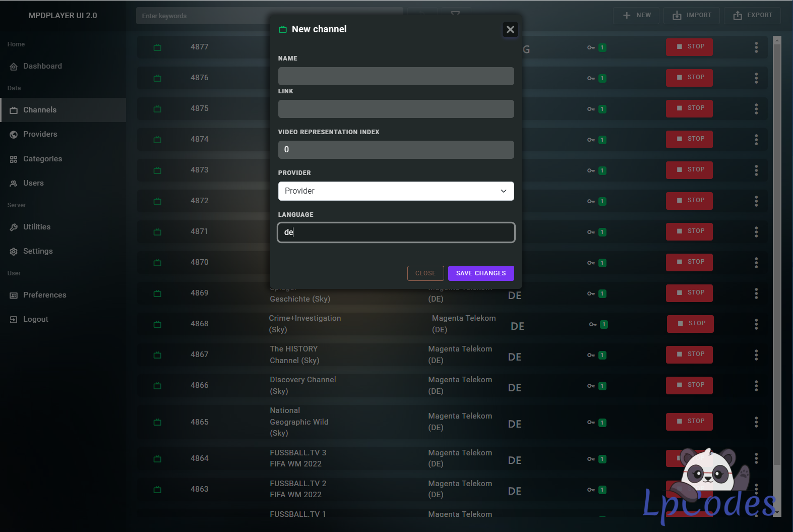Screen dimensions: 793x532
Task: Close the New channel dialog with X
Action: coord(510,30)
